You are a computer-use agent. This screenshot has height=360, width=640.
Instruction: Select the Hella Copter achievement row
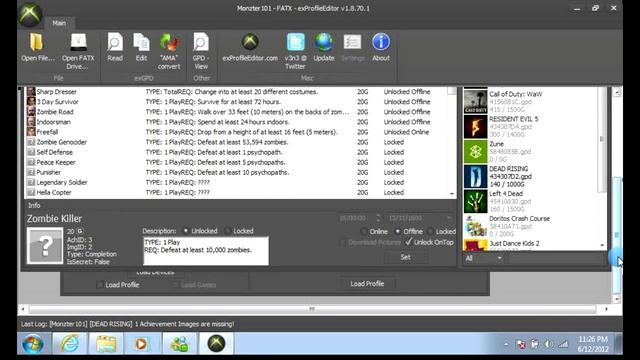point(239,192)
